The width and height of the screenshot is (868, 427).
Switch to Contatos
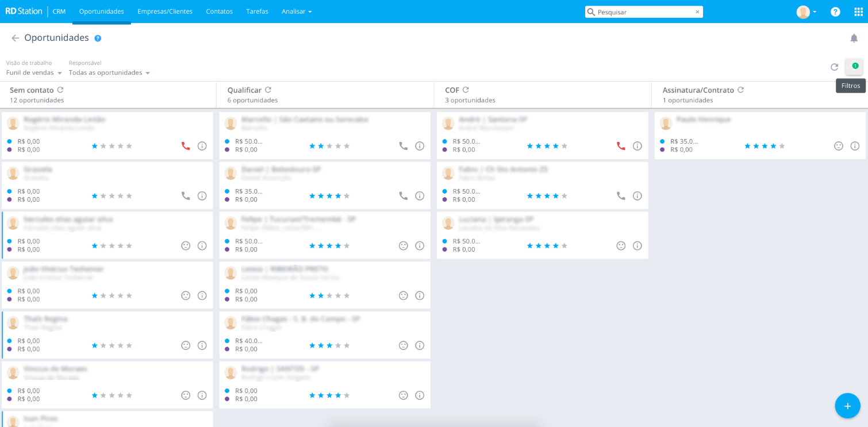click(x=220, y=11)
